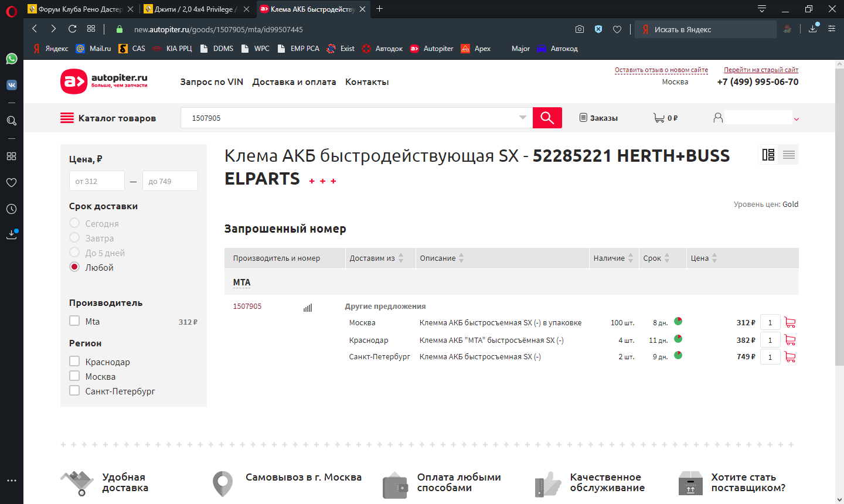
Task: Enable the Краснодар region checkbox
Action: (74, 362)
